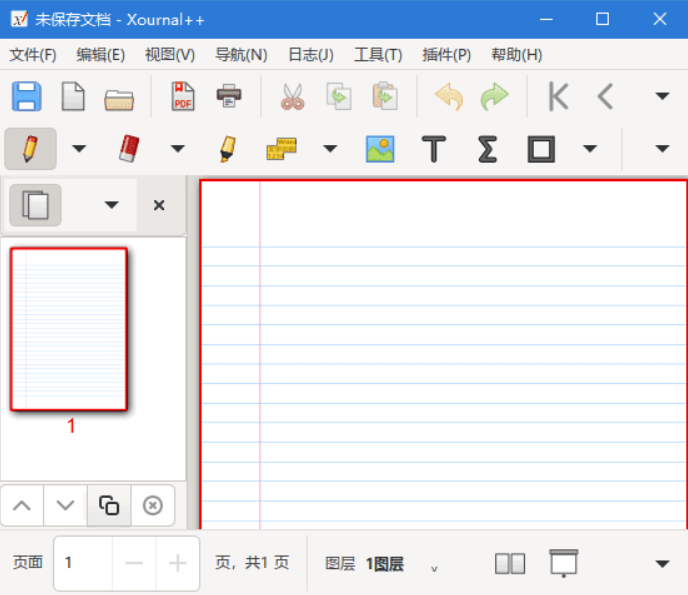688x595 pixels.
Task: Expand the overflow arrow on the bottom toolbar
Action: (x=662, y=563)
